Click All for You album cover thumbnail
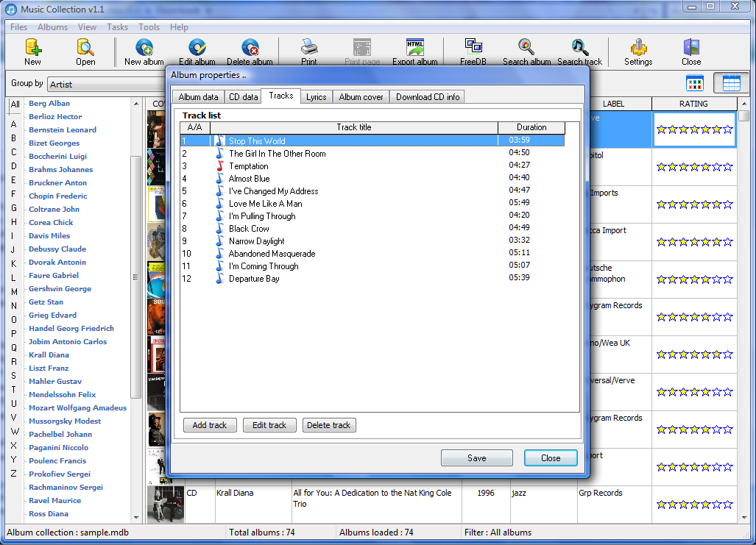This screenshot has width=756, height=545. pyautogui.click(x=166, y=505)
